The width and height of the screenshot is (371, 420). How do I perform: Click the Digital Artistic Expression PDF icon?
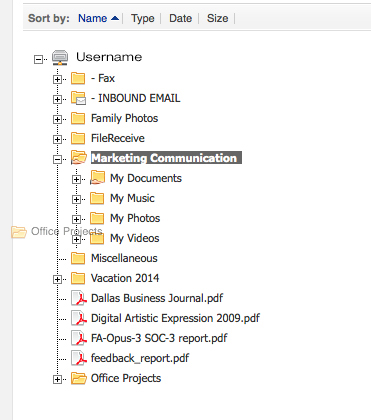(x=79, y=318)
